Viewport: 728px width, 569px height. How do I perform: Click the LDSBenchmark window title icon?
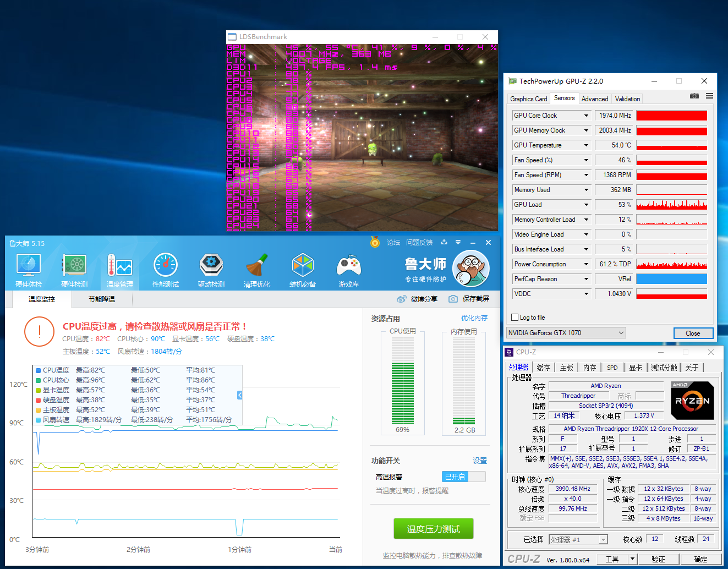232,37
